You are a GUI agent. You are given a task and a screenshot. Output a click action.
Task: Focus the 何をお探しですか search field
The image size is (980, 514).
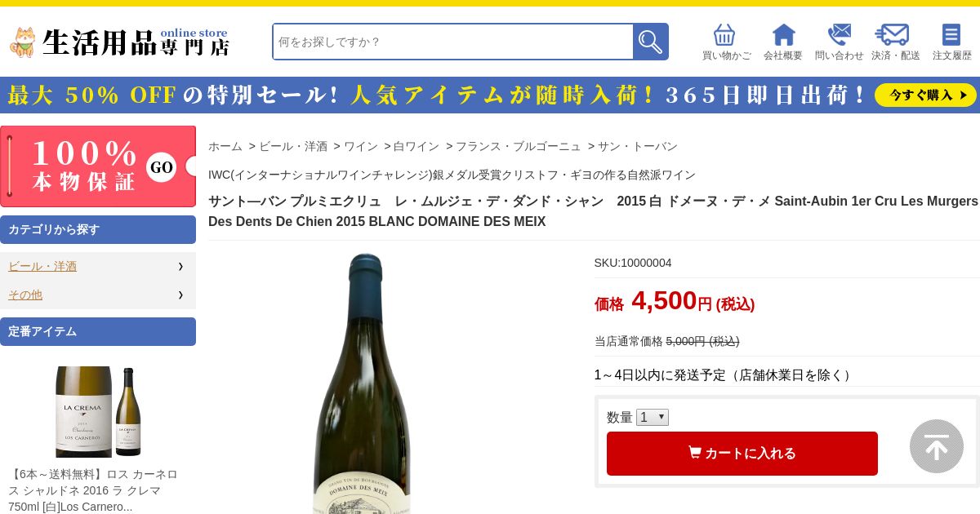click(453, 42)
